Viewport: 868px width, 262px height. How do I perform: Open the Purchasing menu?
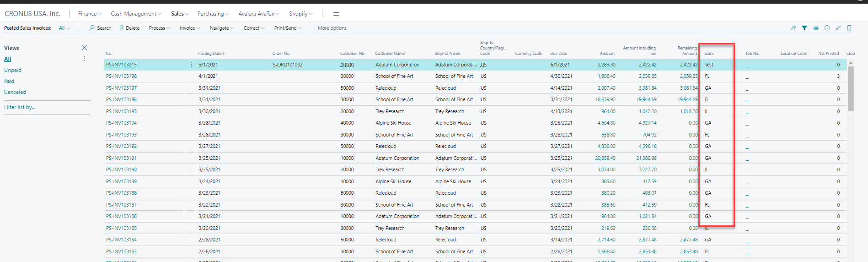(x=213, y=14)
